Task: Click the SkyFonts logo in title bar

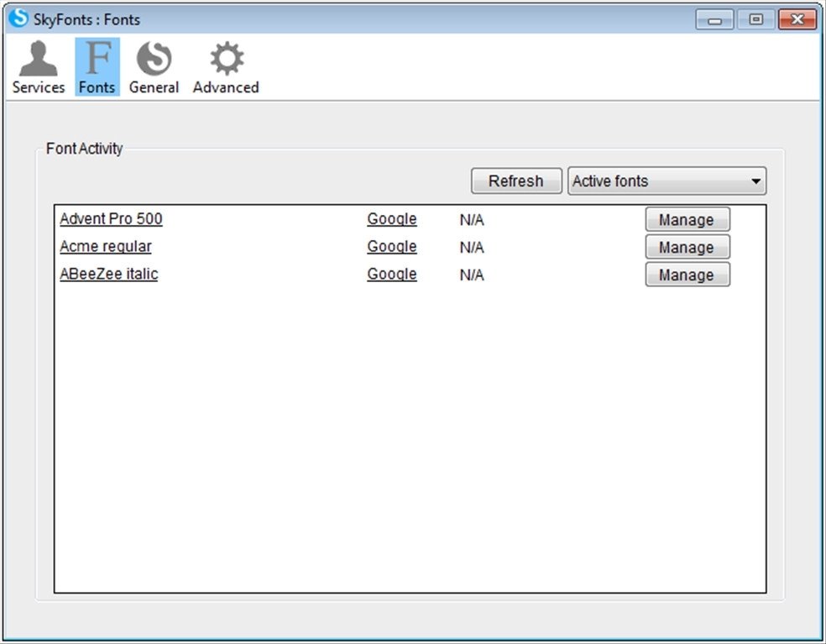Action: pos(18,18)
